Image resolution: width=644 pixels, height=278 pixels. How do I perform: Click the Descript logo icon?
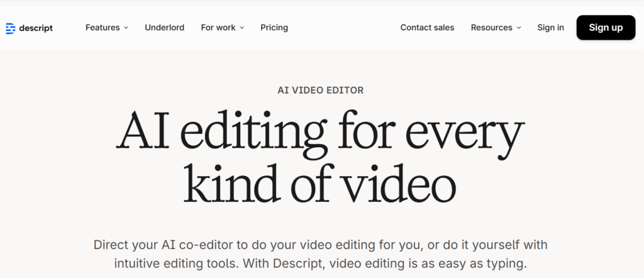coord(10,28)
